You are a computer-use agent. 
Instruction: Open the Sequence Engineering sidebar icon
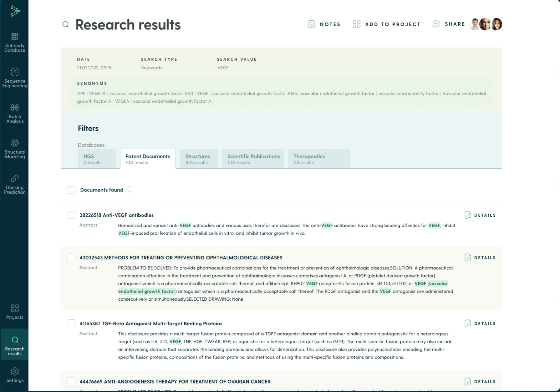[x=15, y=72]
